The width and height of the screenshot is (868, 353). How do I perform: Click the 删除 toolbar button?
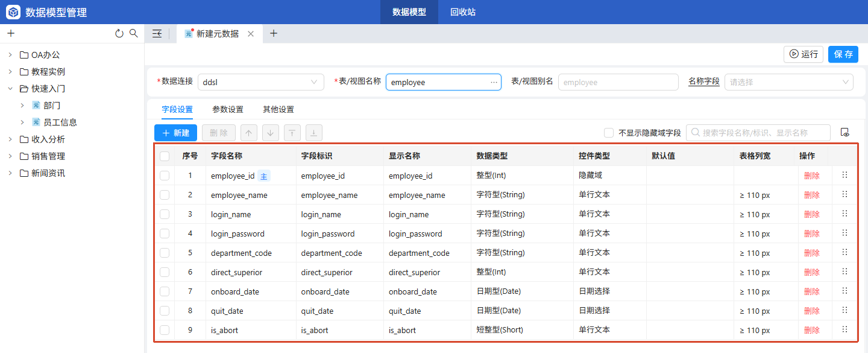219,133
